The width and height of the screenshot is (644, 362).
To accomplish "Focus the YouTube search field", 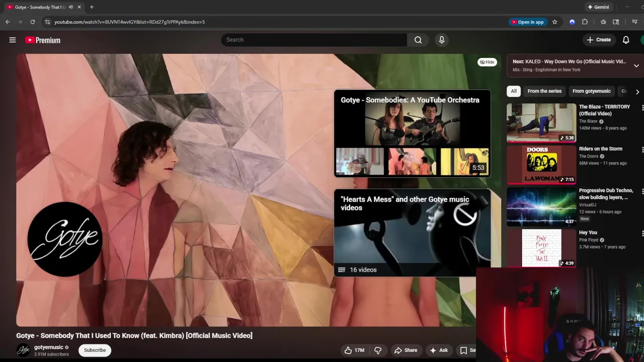I will tap(314, 40).
